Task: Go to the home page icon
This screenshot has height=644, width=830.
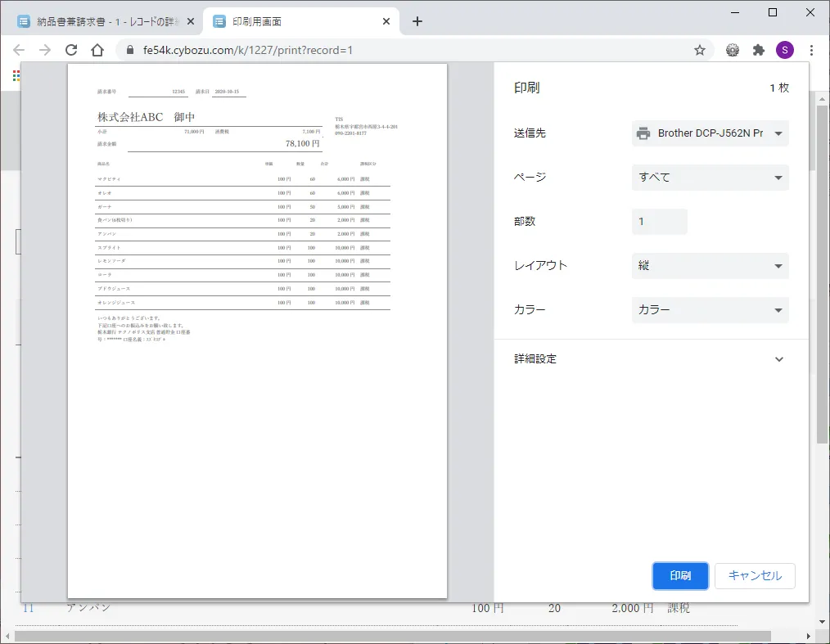Action: pos(97,50)
